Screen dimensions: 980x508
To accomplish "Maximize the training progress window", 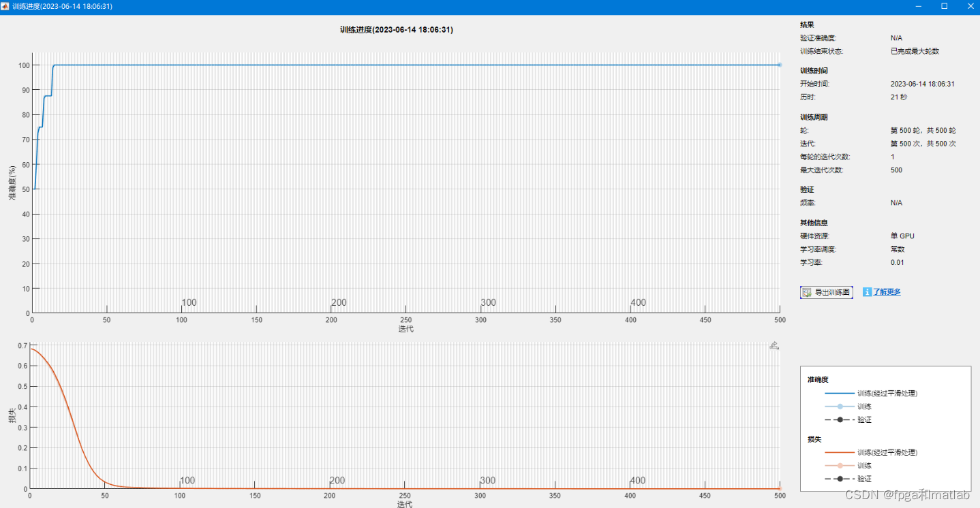I will [x=945, y=6].
